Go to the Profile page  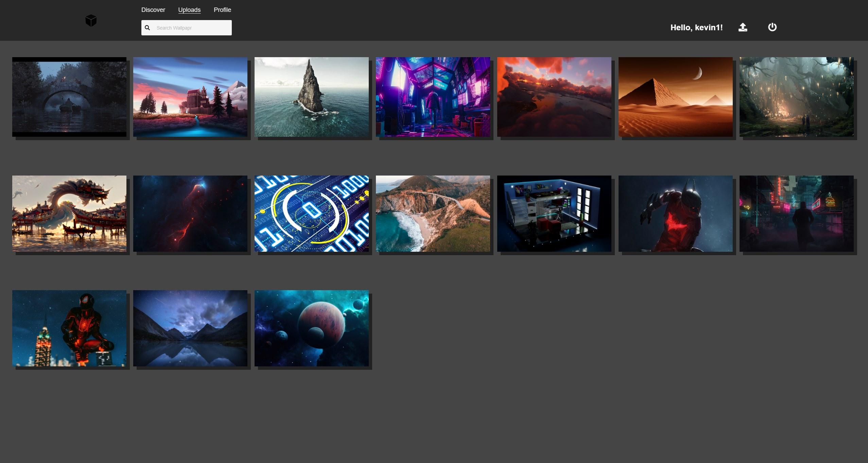[222, 10]
